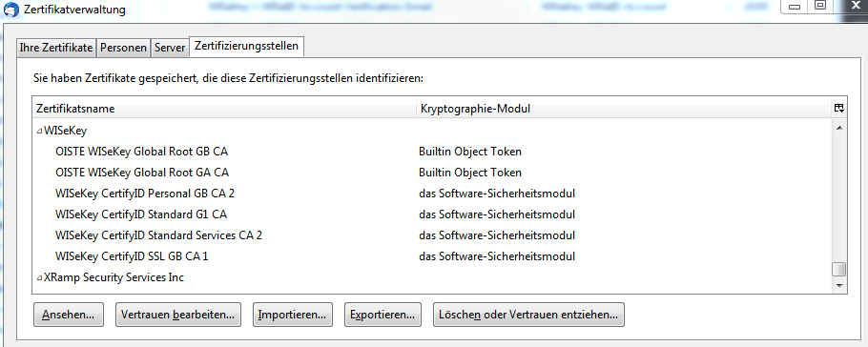The width and height of the screenshot is (868, 347).
Task: Click the vertical scrollbar thumb
Action: [x=839, y=270]
